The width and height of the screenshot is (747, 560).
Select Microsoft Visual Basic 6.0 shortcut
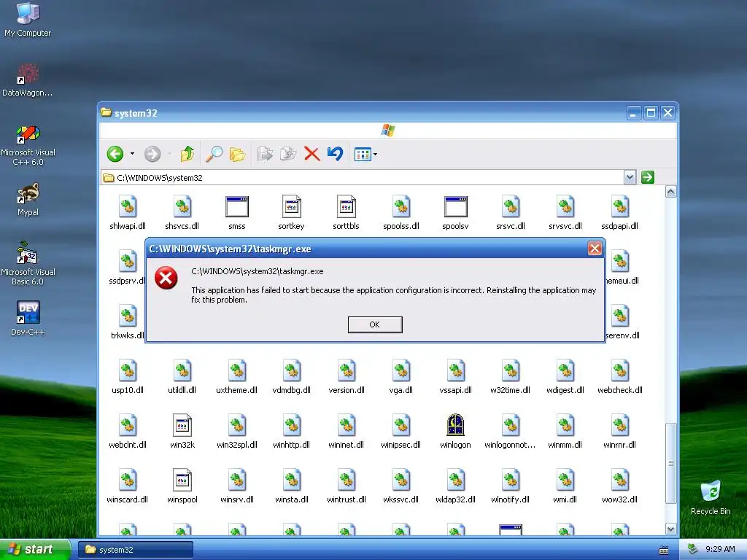coord(28,263)
